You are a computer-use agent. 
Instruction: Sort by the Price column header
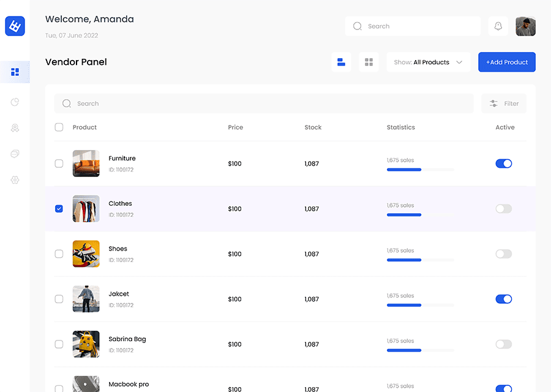coord(236,127)
